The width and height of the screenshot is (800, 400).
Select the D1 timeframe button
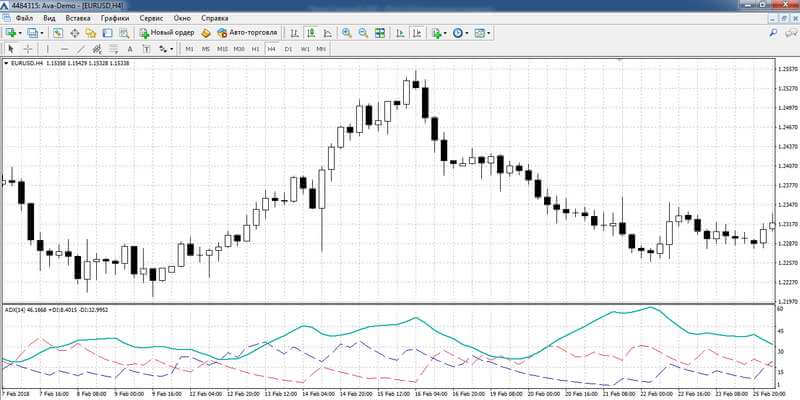pyautogui.click(x=288, y=49)
